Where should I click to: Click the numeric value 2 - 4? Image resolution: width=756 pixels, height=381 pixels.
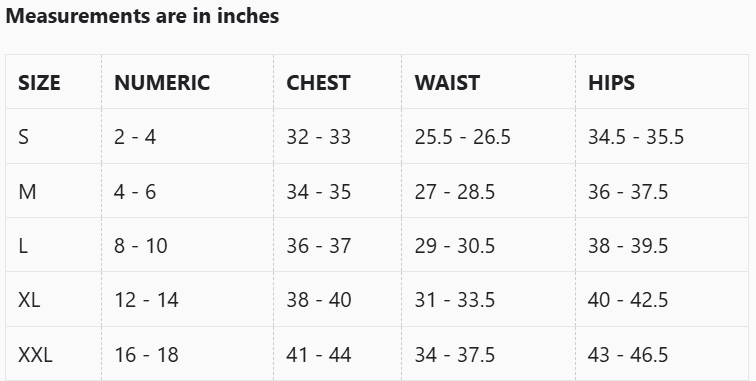135,137
